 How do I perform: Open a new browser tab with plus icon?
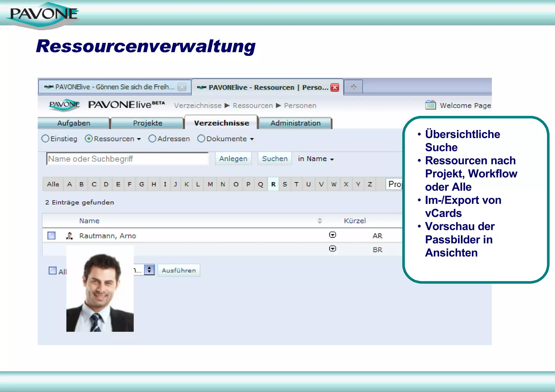tap(353, 87)
